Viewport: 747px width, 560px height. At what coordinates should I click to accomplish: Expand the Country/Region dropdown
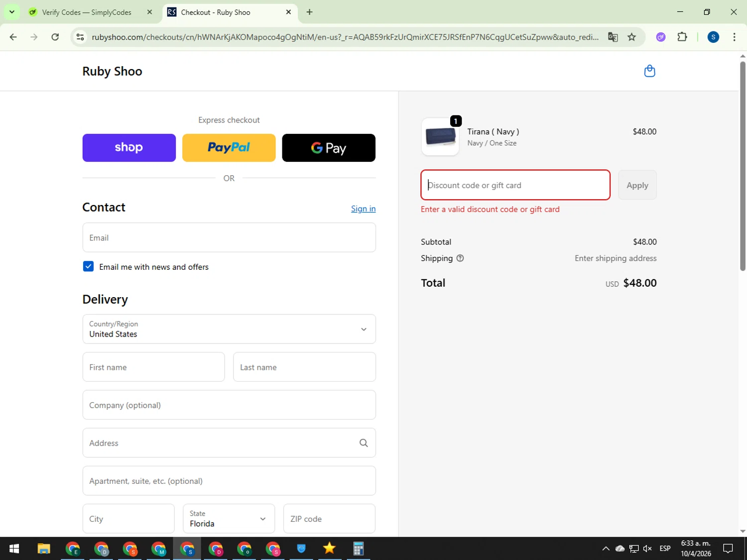tap(229, 329)
